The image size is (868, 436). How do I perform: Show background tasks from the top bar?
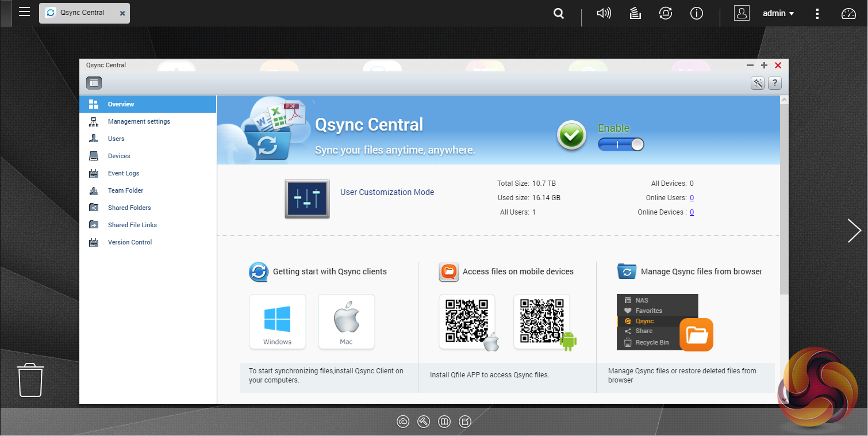click(x=635, y=13)
